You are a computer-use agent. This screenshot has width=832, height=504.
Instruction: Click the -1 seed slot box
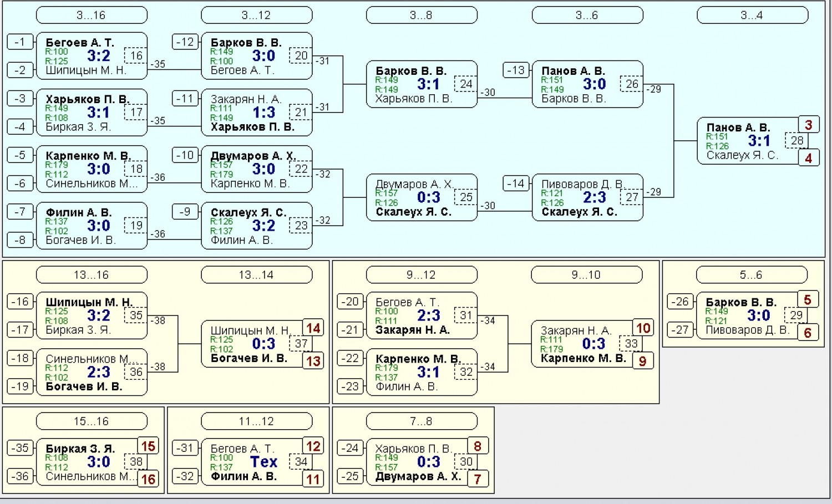pos(20,42)
